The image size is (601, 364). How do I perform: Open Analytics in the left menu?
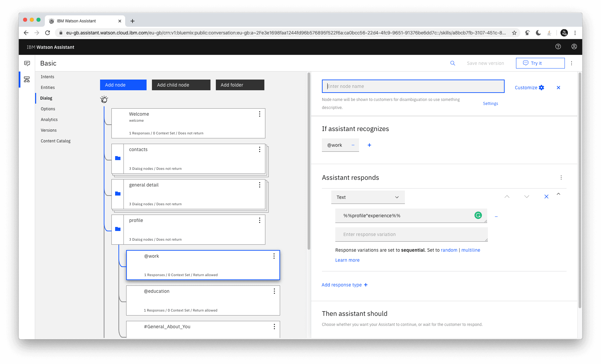(x=49, y=120)
